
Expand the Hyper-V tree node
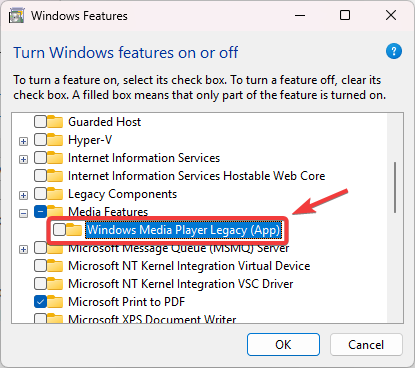23,141
